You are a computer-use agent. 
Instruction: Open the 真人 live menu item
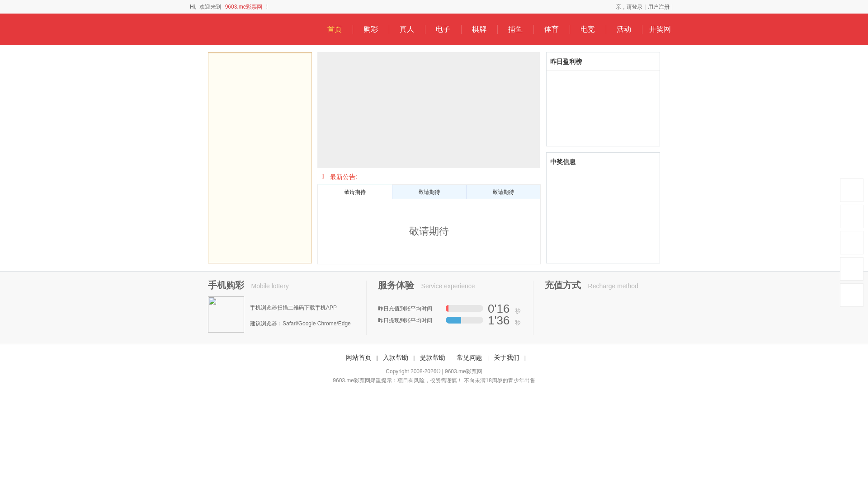coord(407,29)
